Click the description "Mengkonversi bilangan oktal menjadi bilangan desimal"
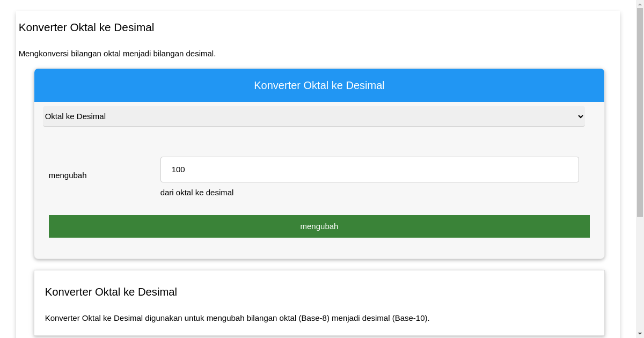 [118, 54]
